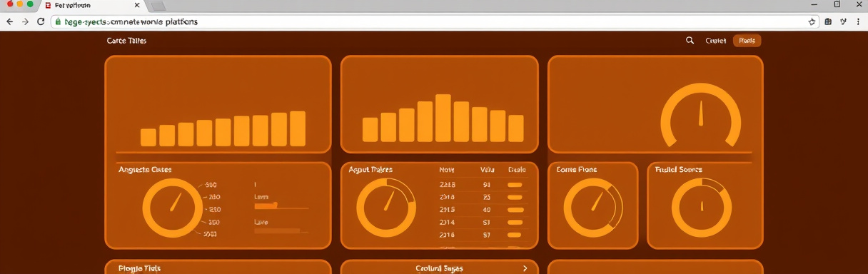
Task: Toggle the pill in the 2014 row
Action: pos(515,222)
